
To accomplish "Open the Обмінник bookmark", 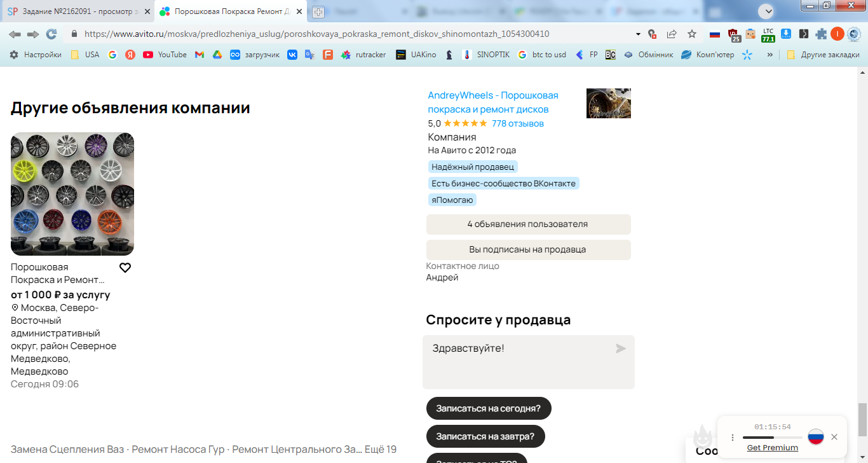I will coord(648,55).
